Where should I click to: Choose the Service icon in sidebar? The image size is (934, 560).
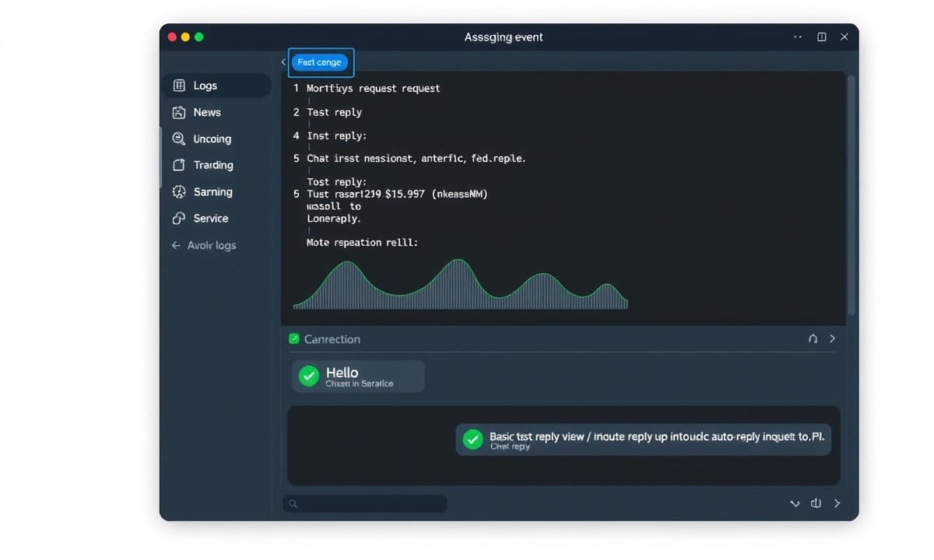pyautogui.click(x=179, y=219)
